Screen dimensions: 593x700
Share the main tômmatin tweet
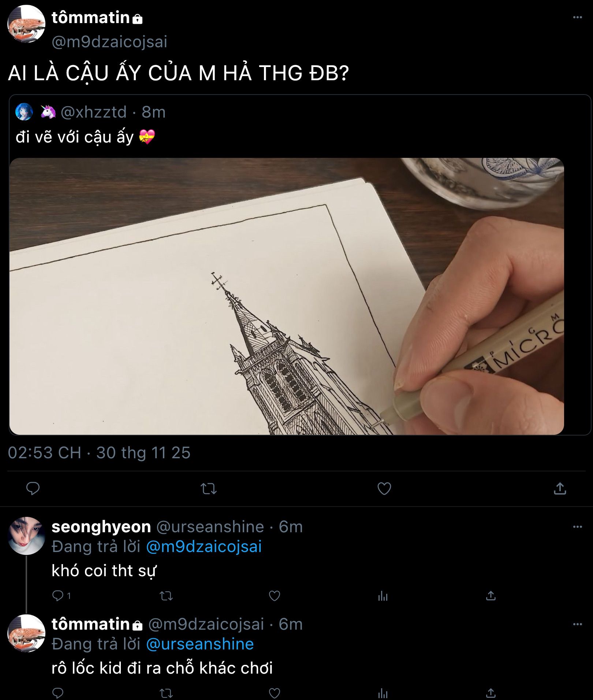pyautogui.click(x=560, y=488)
